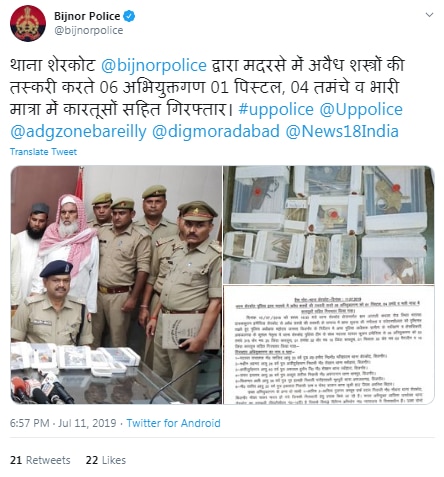Click Translate Tweet
The image size is (444, 477).
[43, 152]
